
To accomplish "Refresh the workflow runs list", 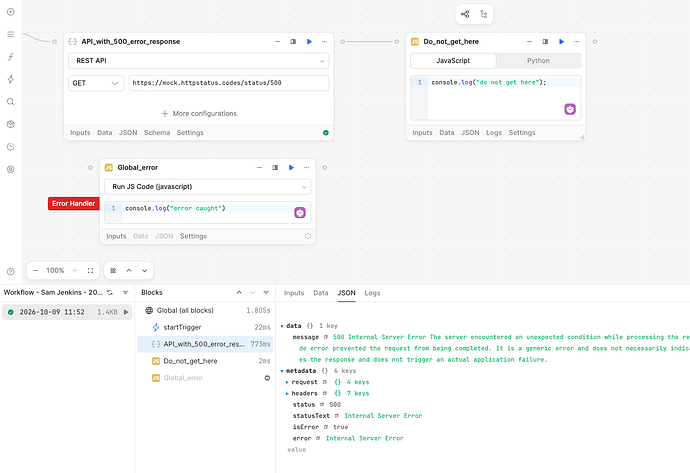I will (x=110, y=292).
